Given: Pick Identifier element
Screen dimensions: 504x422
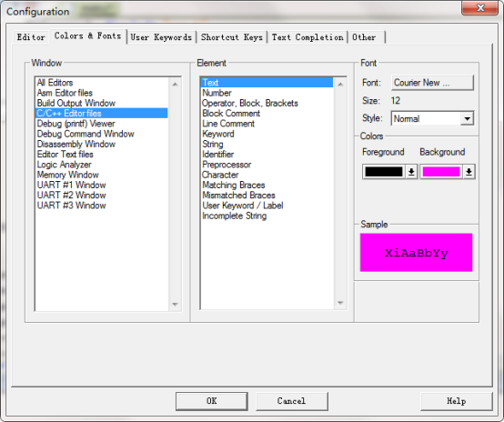Looking at the screenshot, I should pos(267,155).
